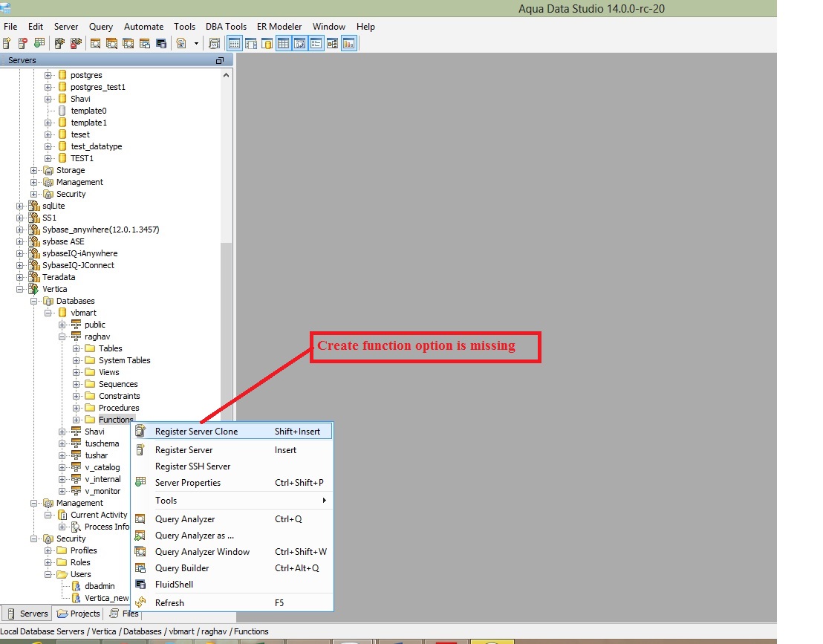823x644 pixels.
Task: Expand the postgres database node
Action: coord(48,75)
